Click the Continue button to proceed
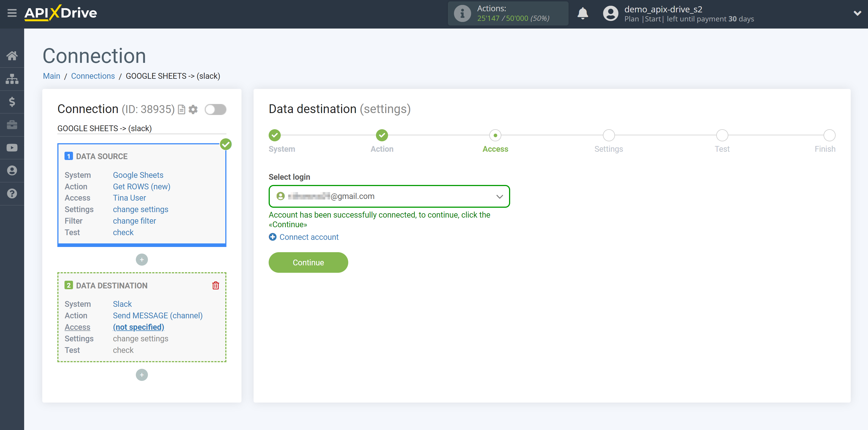 308,262
